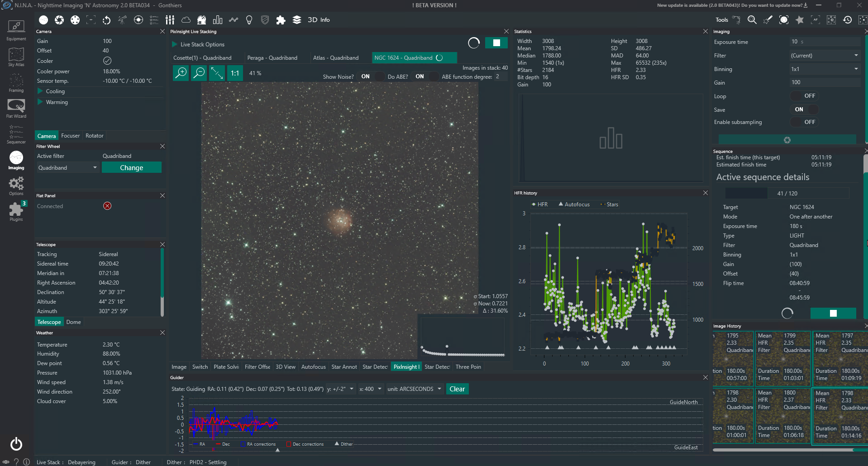The image size is (868, 466).
Task: Open image history thumbnail with time 01:03:01
Action: click(x=782, y=358)
